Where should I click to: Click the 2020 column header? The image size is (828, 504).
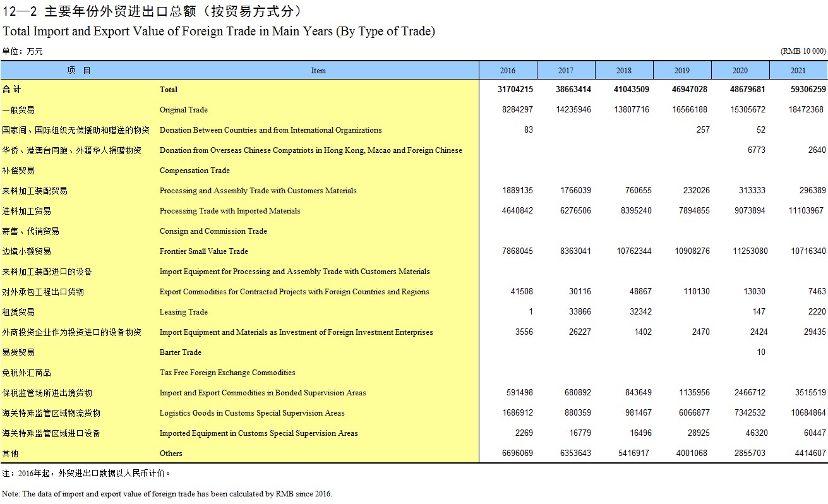click(x=740, y=70)
